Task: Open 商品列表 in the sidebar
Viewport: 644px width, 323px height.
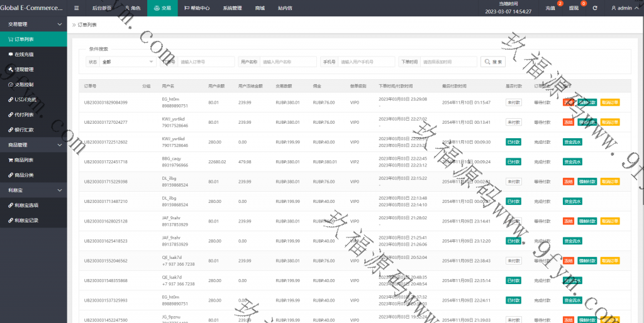Action: 24,160
